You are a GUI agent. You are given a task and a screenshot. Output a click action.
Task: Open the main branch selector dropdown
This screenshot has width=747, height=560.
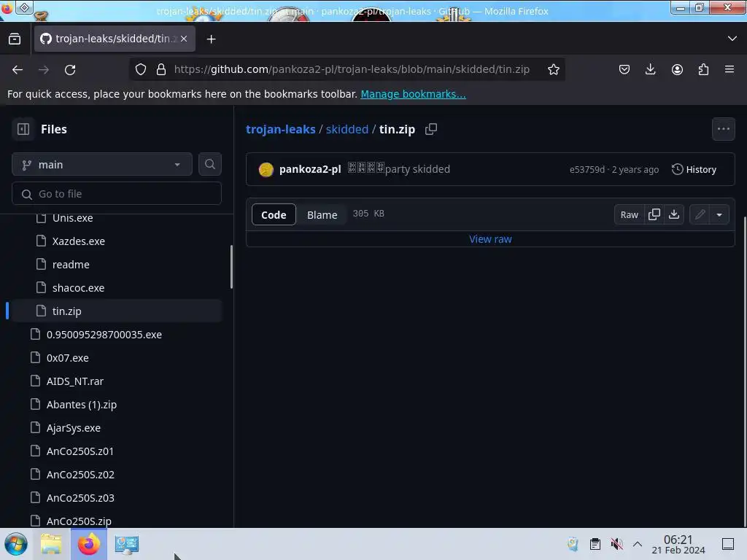click(102, 164)
